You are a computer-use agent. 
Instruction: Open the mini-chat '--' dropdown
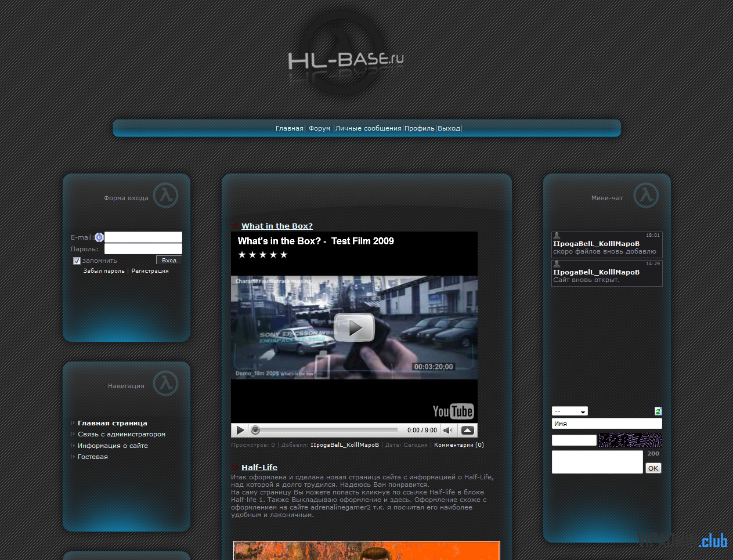coord(570,411)
